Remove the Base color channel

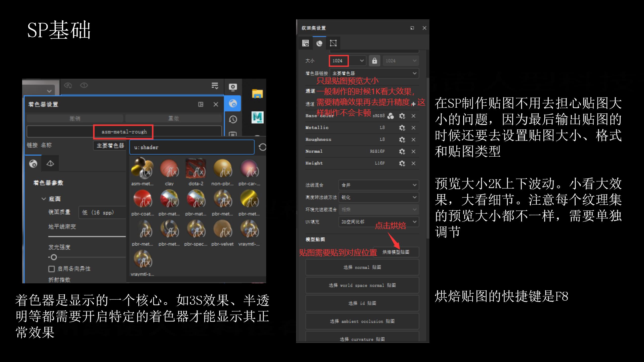tap(413, 116)
